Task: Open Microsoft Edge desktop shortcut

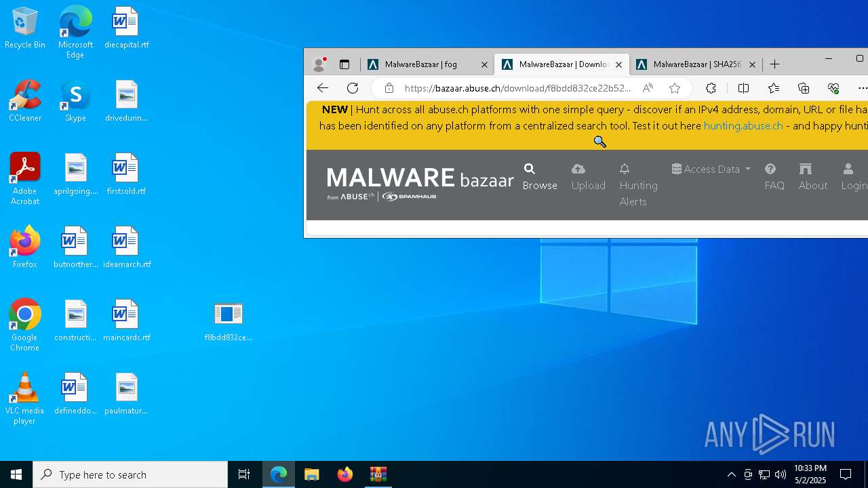Action: 75,33
